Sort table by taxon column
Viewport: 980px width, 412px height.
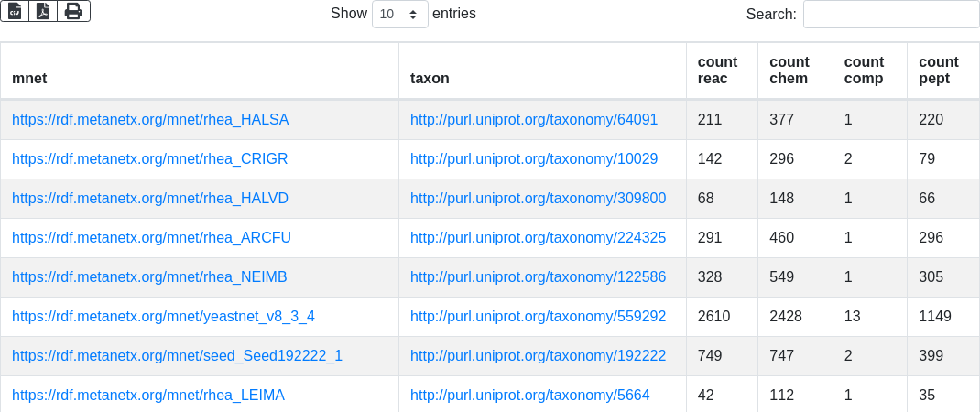point(430,79)
